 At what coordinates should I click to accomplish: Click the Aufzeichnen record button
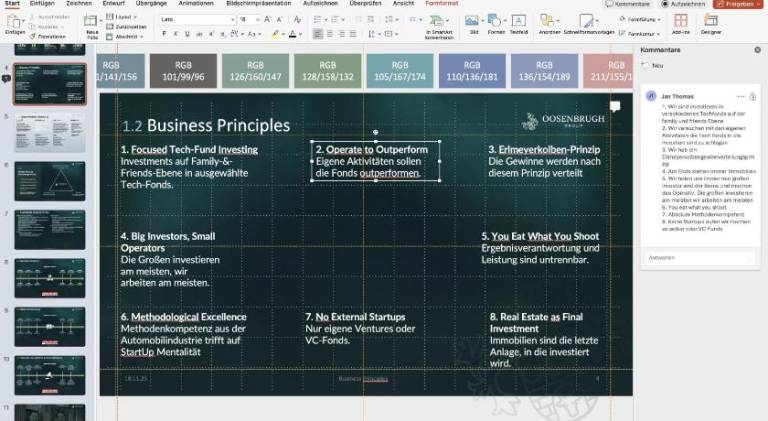click(x=683, y=4)
